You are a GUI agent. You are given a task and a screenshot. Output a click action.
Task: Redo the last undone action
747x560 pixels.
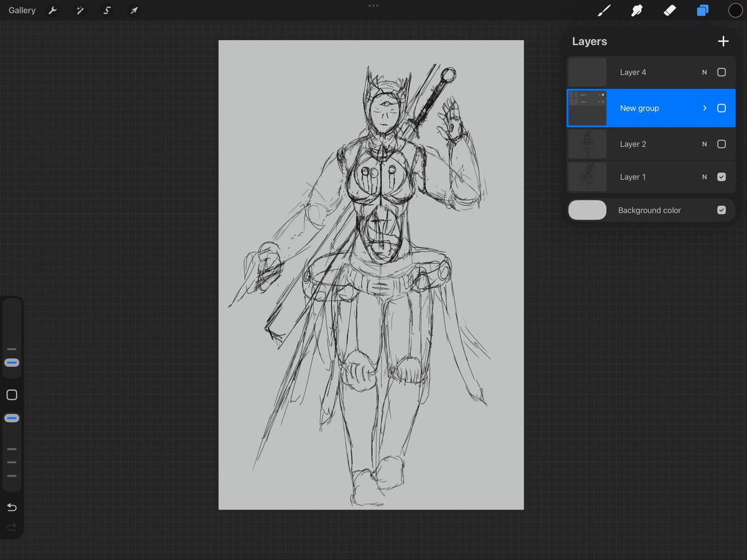pos(12,528)
